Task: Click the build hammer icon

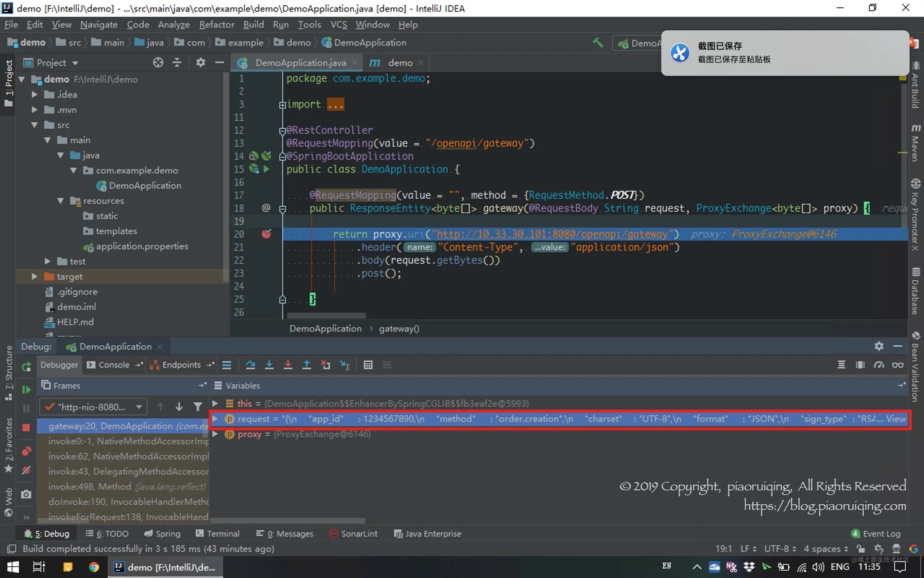Action: click(598, 42)
